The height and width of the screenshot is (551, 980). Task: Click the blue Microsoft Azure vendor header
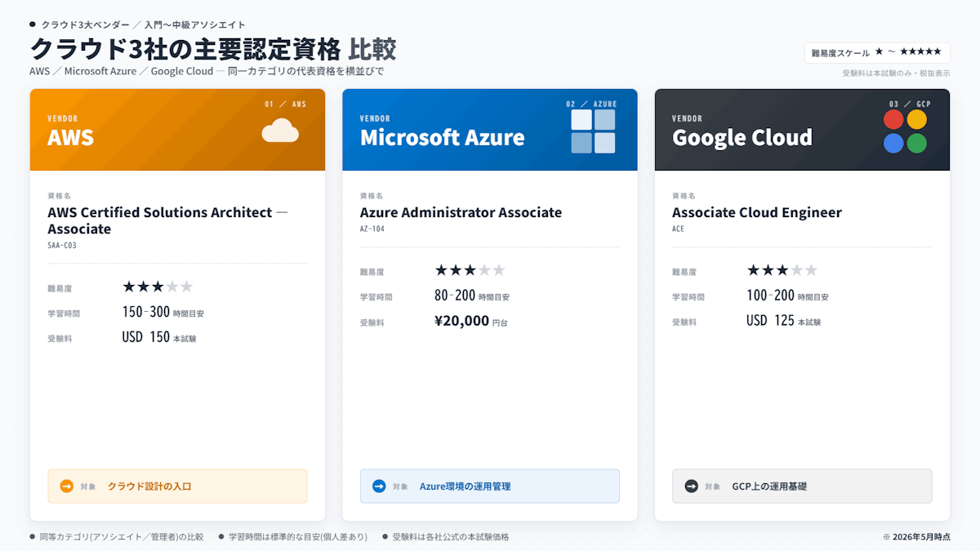(490, 130)
